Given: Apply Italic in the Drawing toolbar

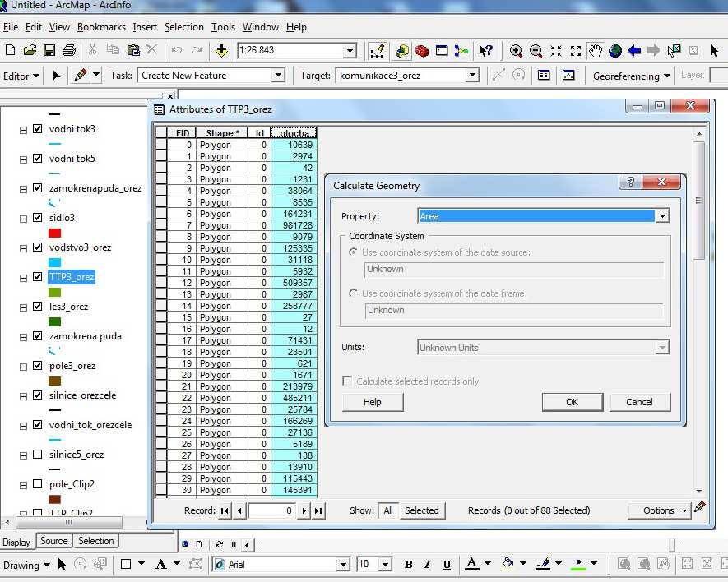Looking at the screenshot, I should pyautogui.click(x=427, y=565).
